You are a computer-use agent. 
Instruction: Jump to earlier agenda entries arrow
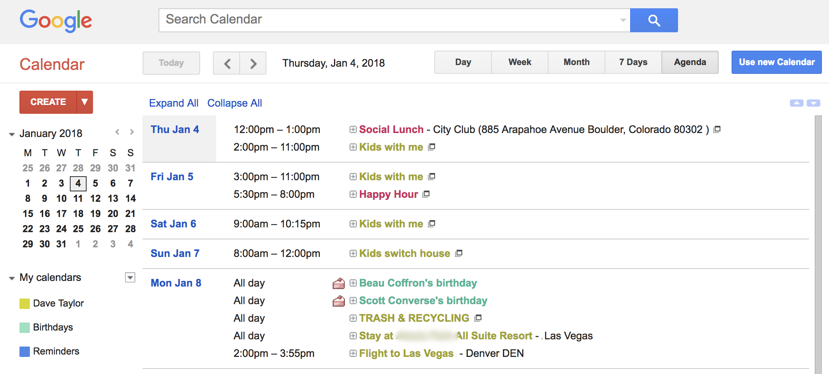click(x=797, y=103)
